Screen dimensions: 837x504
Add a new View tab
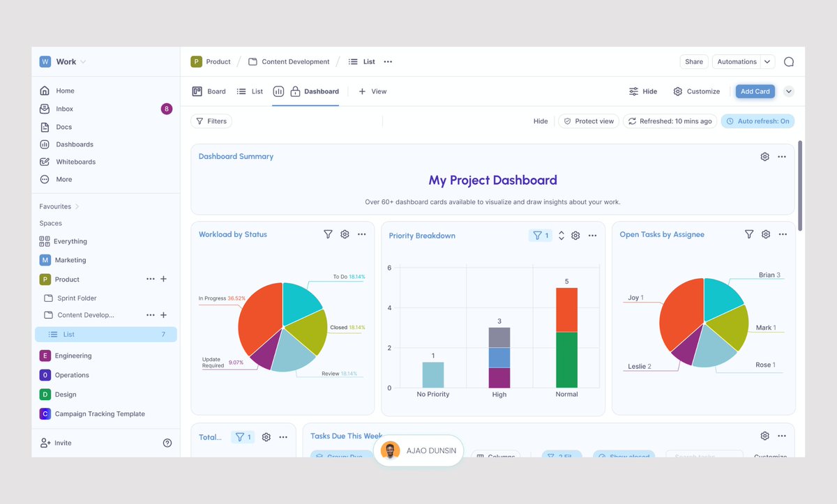372,91
